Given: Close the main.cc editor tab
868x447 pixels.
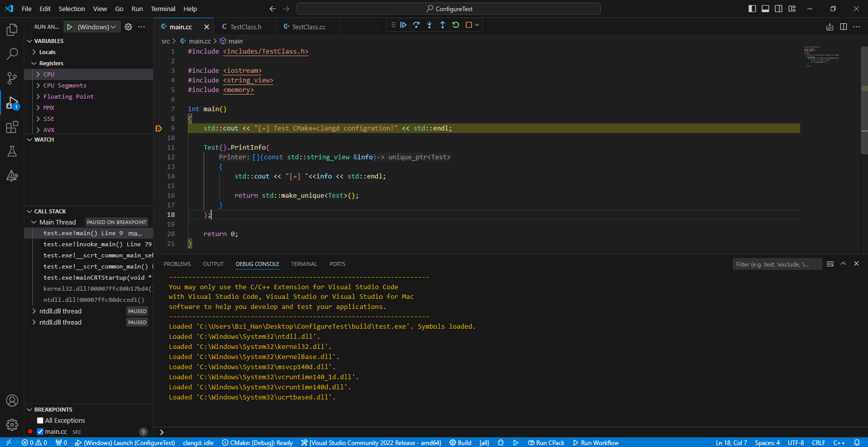Looking at the screenshot, I should coord(207,27).
